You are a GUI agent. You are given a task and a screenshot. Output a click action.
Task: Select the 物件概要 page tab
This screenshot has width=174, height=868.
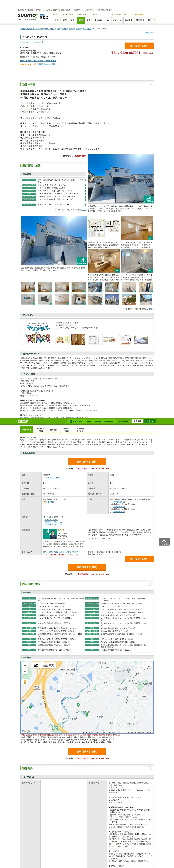[53, 430]
